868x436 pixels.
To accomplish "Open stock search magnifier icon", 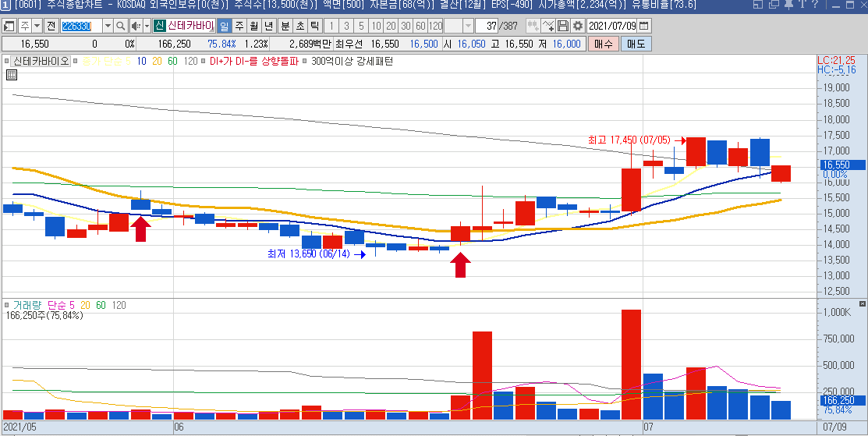I will (121, 26).
